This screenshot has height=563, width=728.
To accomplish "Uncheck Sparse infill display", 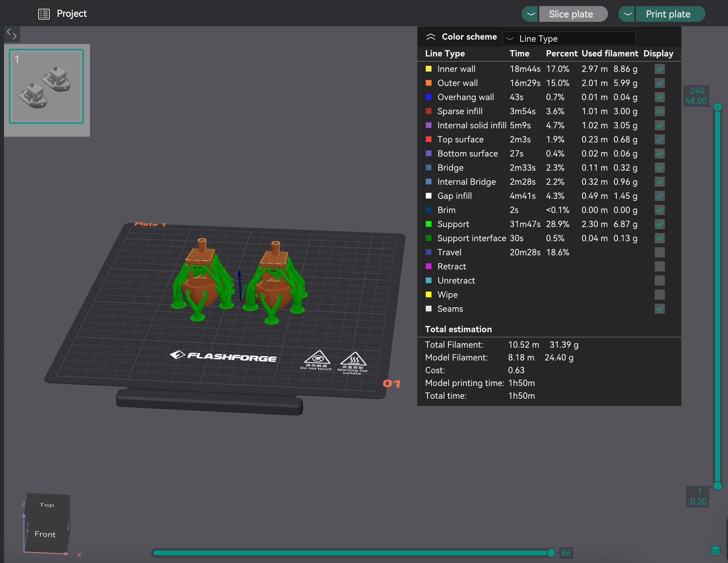I will [659, 111].
